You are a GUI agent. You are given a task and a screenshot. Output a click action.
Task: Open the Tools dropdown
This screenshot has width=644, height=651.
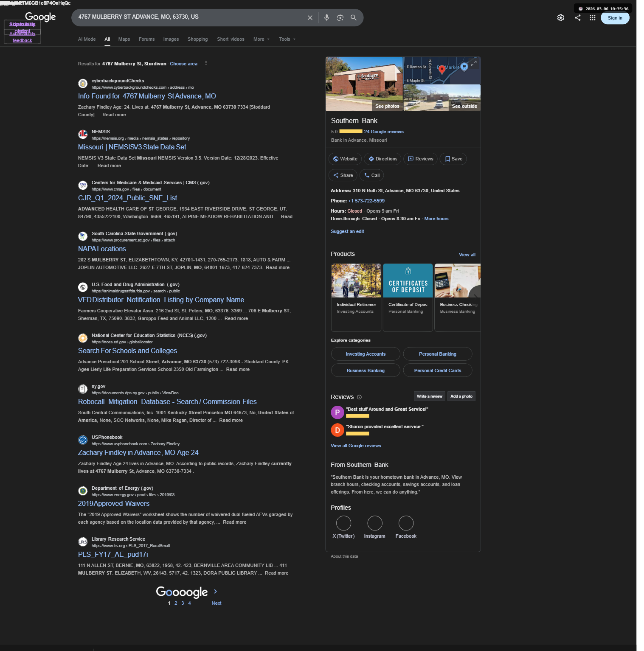point(287,39)
